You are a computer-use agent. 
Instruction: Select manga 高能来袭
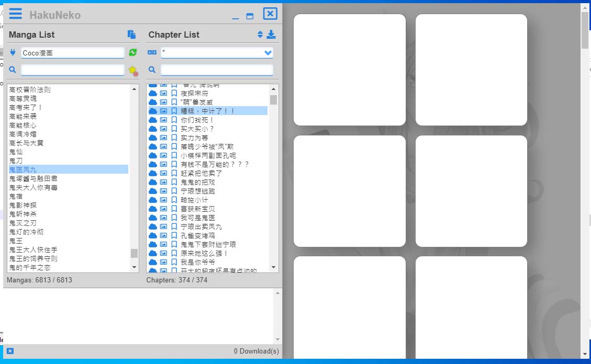[x=23, y=116]
